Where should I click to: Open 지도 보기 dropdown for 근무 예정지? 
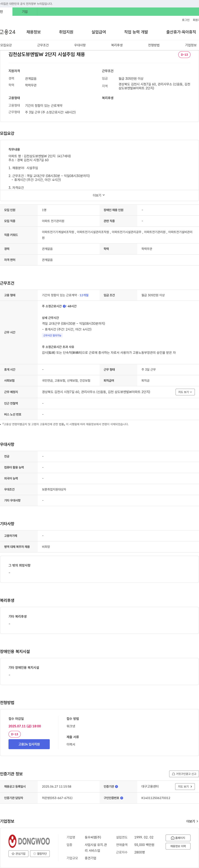click(185, 392)
